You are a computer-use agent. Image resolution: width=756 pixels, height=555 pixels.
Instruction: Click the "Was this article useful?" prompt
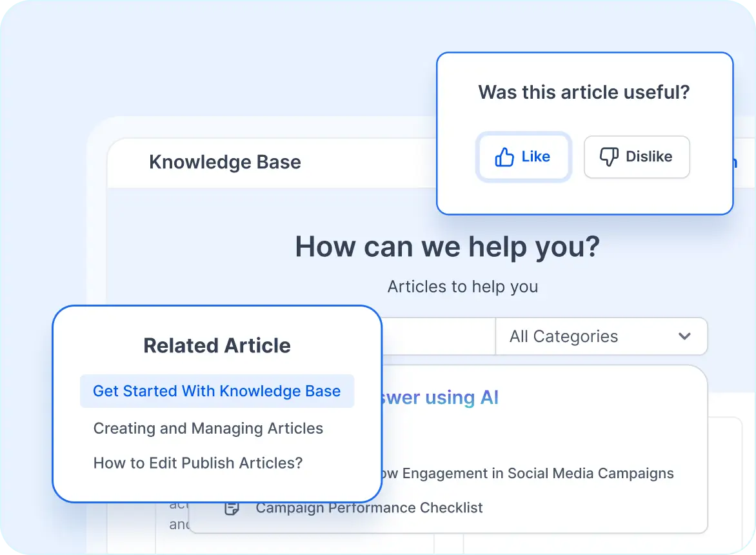(x=584, y=92)
